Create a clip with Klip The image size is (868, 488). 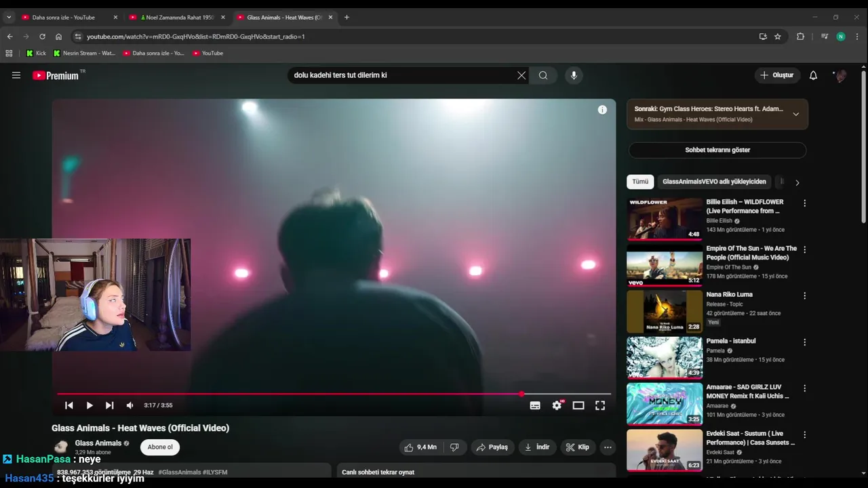pyautogui.click(x=578, y=447)
